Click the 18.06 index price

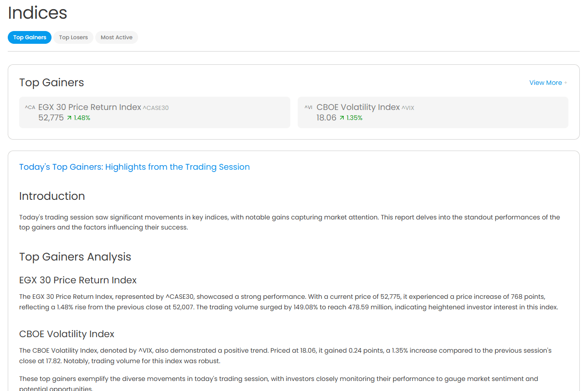click(326, 118)
